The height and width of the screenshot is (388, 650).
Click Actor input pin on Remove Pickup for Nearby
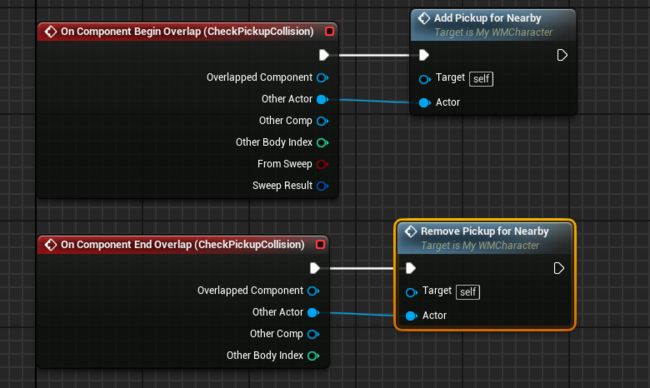coord(411,316)
